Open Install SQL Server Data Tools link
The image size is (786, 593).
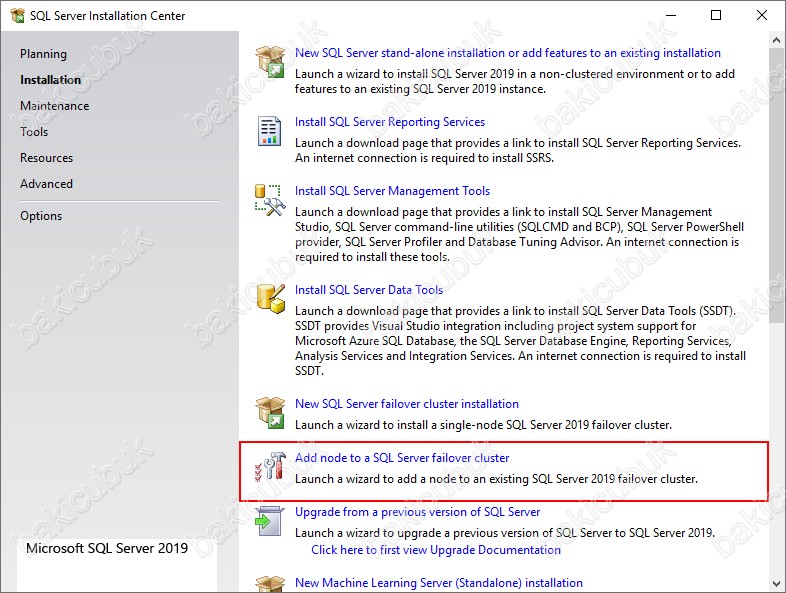(x=369, y=290)
